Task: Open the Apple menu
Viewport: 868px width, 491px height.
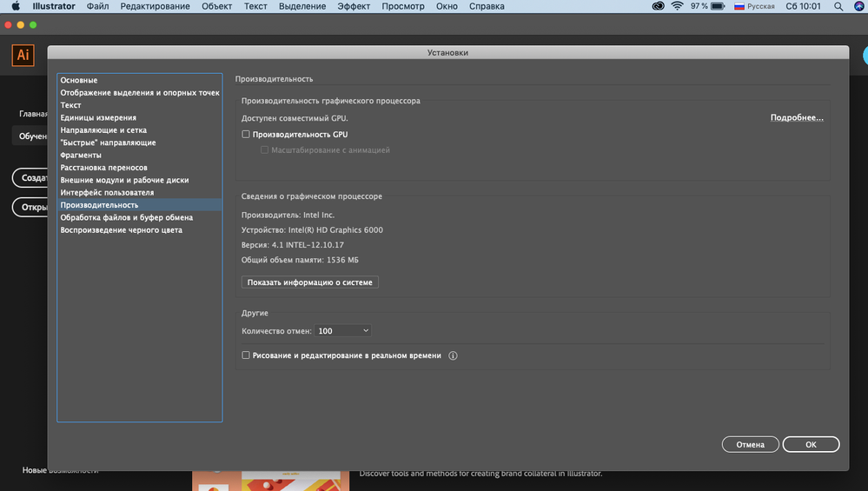Action: 16,6
